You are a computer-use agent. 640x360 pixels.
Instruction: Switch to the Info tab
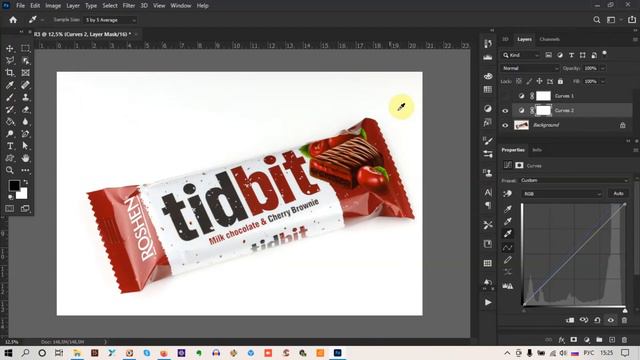click(537, 150)
